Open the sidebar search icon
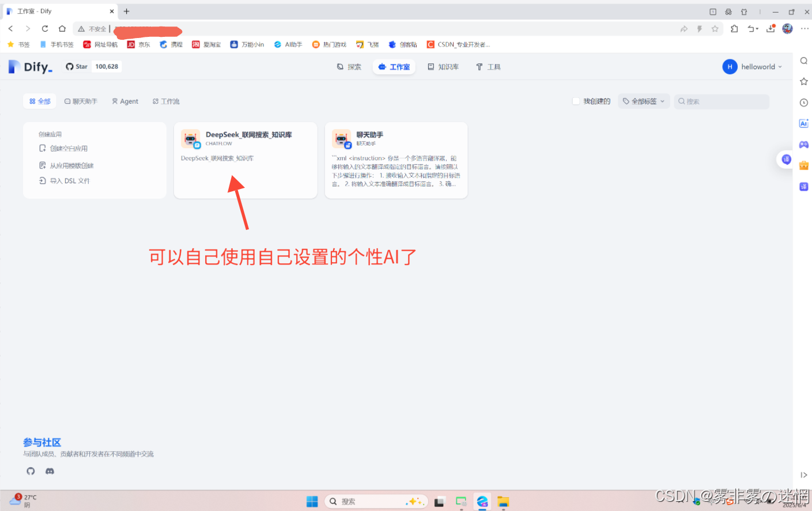 [x=804, y=61]
